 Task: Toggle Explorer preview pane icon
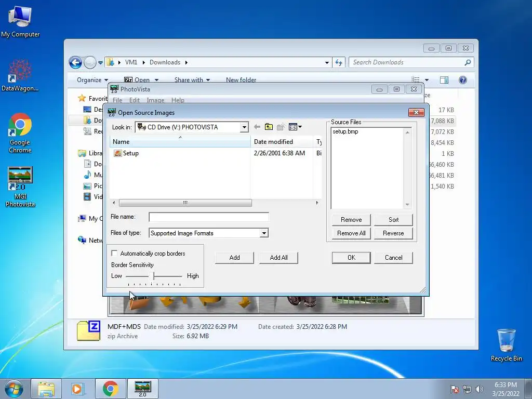pyautogui.click(x=444, y=79)
